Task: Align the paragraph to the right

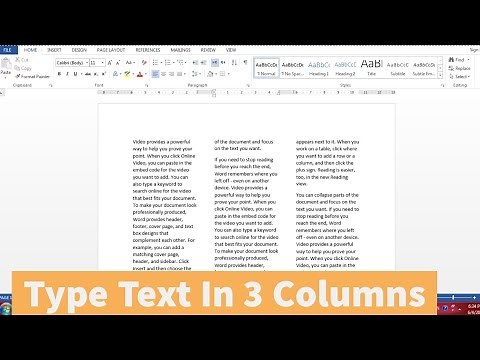Action: (x=171, y=74)
